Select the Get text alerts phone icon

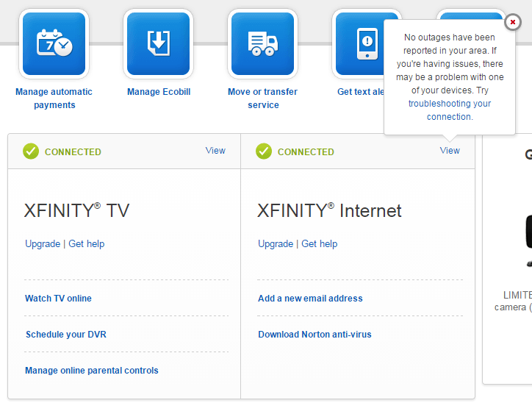pos(360,44)
